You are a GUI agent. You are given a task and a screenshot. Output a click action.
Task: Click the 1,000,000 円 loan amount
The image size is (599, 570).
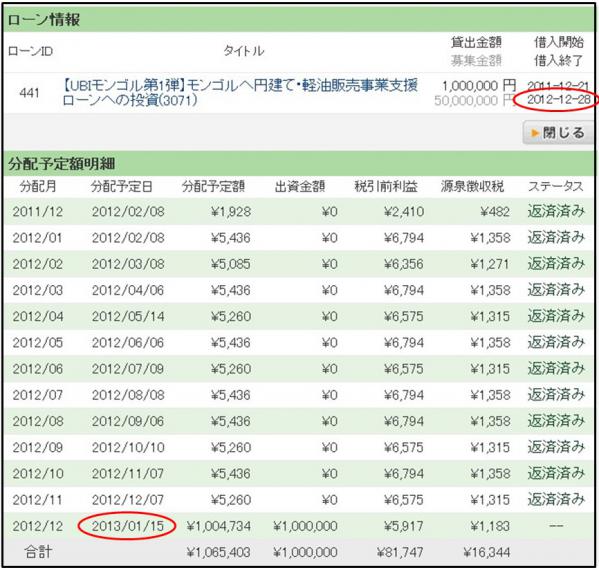pyautogui.click(x=479, y=86)
